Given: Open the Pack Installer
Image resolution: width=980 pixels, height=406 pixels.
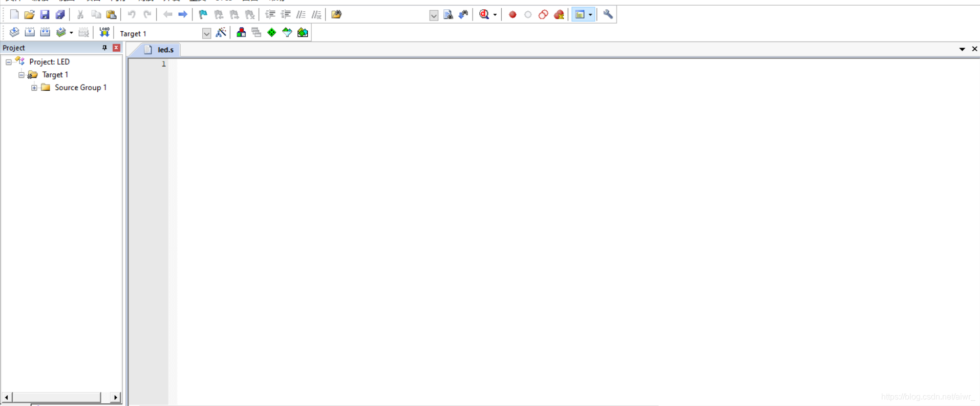Looking at the screenshot, I should point(303,32).
